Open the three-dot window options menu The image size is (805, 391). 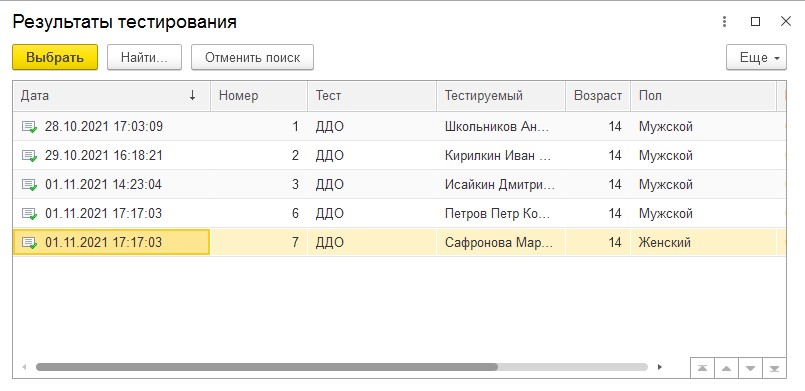[724, 22]
